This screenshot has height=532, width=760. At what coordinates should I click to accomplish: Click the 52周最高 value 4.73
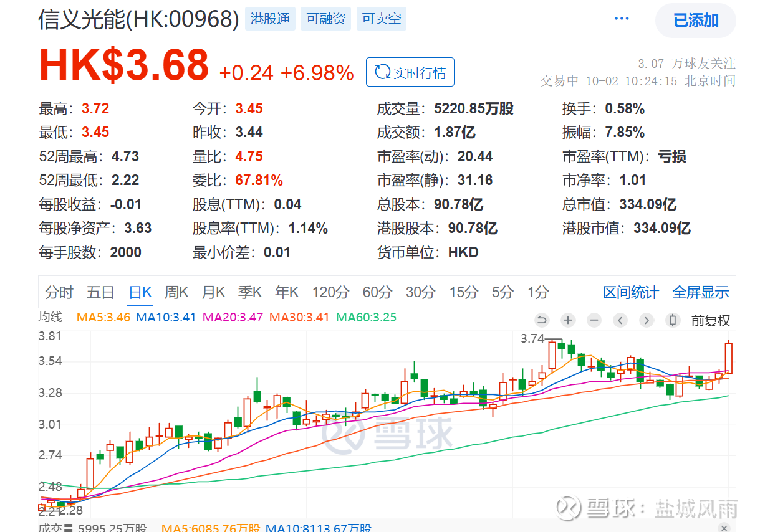[125, 156]
